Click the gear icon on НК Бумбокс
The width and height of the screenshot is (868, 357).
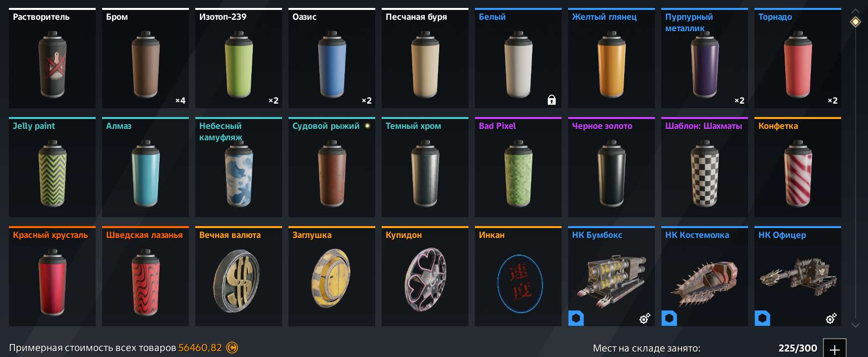click(644, 318)
